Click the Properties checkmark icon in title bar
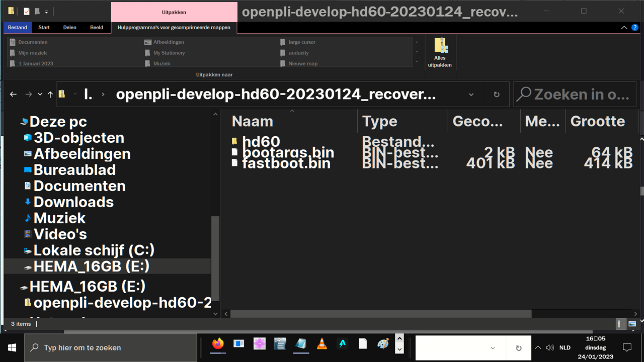This screenshot has width=644, height=362. click(x=27, y=11)
